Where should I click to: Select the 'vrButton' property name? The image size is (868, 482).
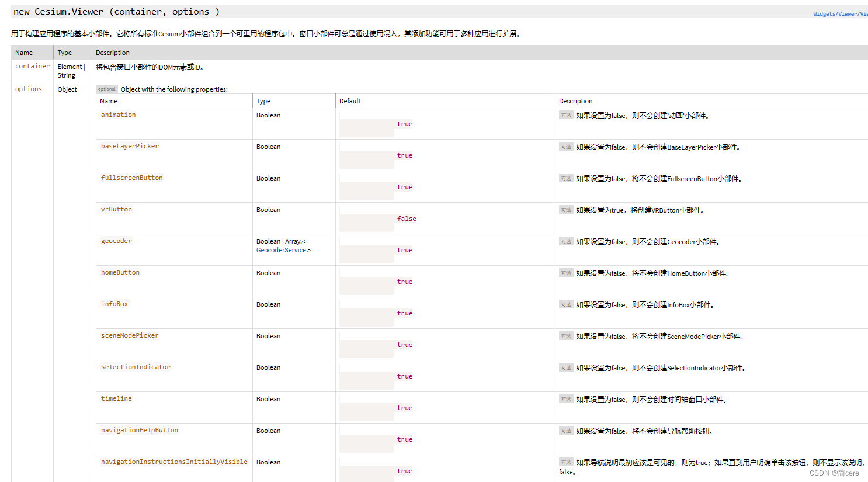[x=116, y=209]
